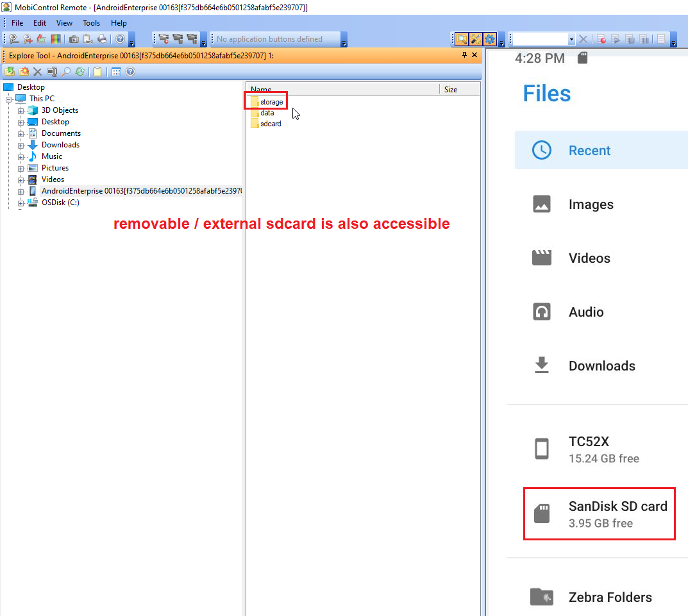
Task: Click the record macro icon with red dot
Action: [x=601, y=39]
